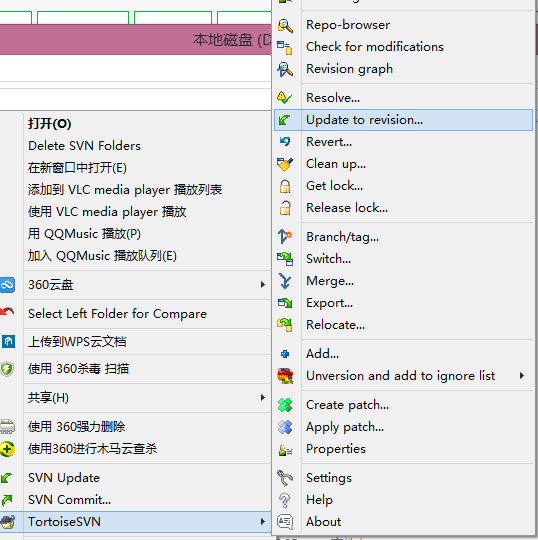Click the Repo-browser magnifier icon
This screenshot has height=540, width=538.
pyautogui.click(x=285, y=25)
